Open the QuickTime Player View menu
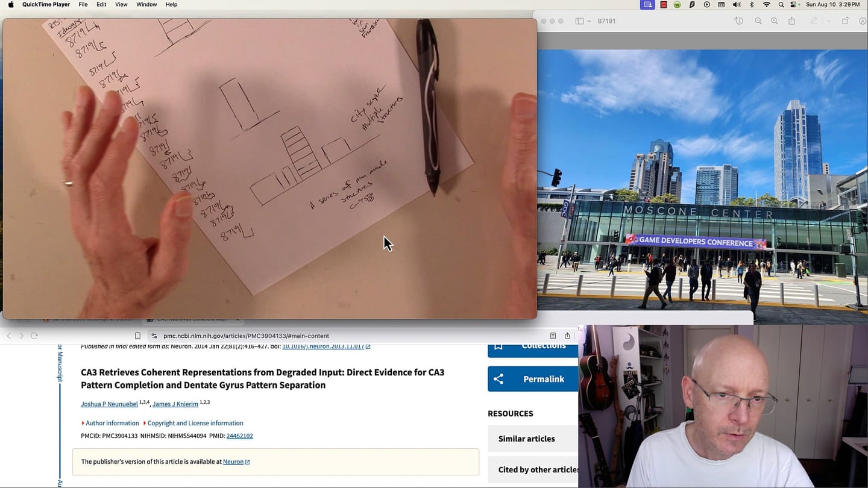Viewport: 868px width, 488px height. pyautogui.click(x=121, y=4)
